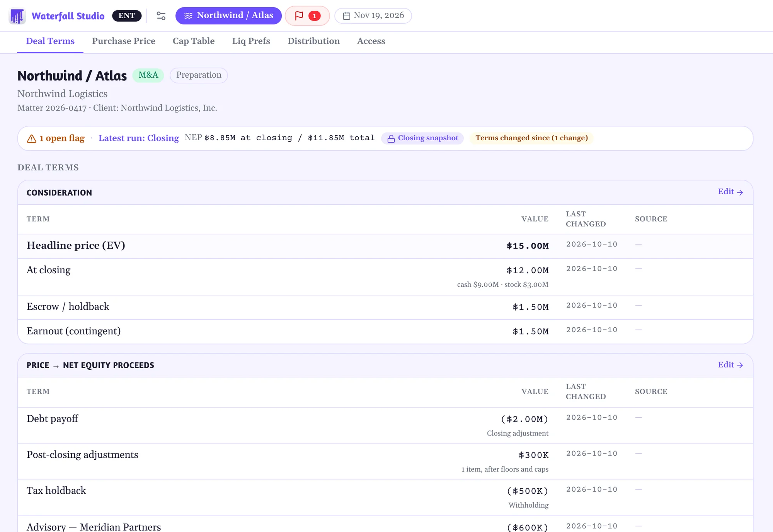Open the Liq Prefs tab
Viewport: 773px width, 532px height.
(251, 41)
